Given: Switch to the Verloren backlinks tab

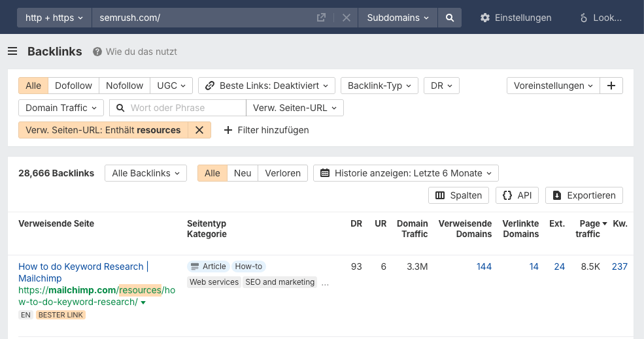Looking at the screenshot, I should (282, 173).
